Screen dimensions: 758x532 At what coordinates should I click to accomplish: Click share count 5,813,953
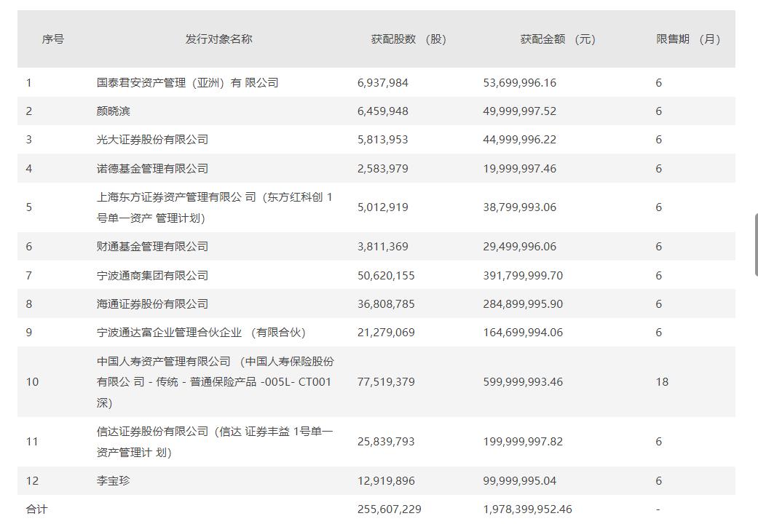[383, 140]
